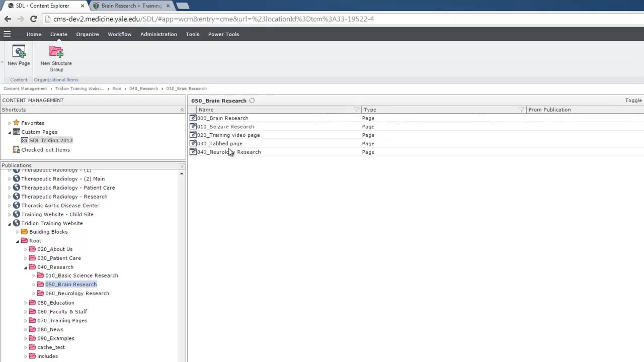Go back with browser back arrow
Screen dimensions: 644x362
coord(8,19)
